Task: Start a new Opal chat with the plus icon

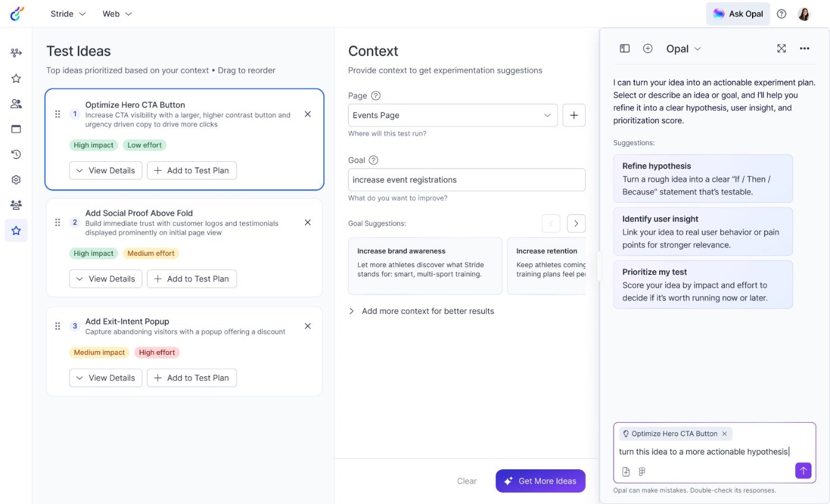Action: tap(648, 49)
